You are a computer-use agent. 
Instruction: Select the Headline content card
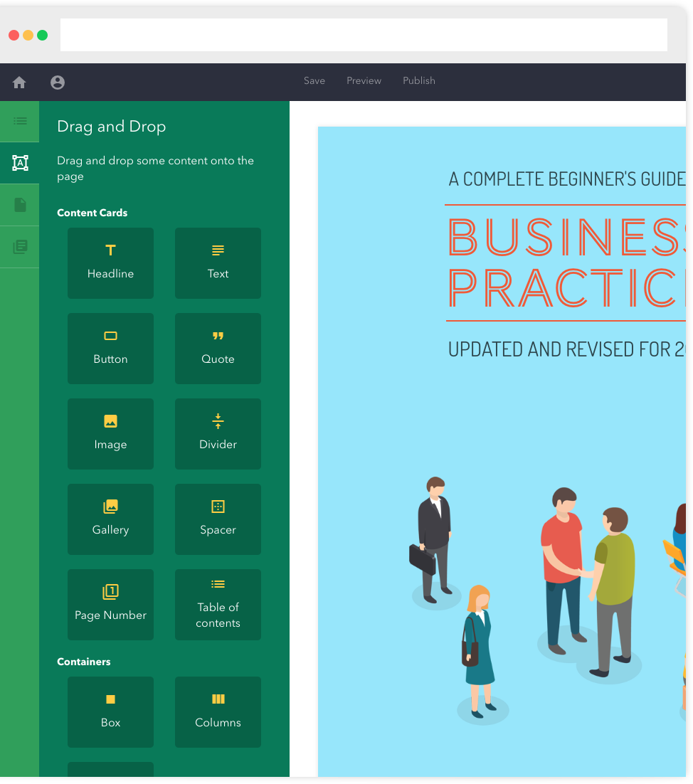coord(110,263)
